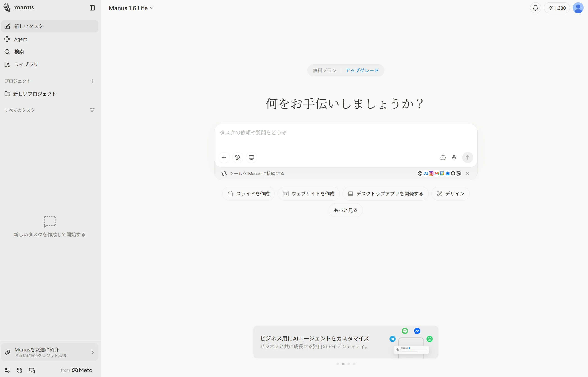Open the connectors tool icon in the input box
This screenshot has height=377, width=588.
pos(238,158)
